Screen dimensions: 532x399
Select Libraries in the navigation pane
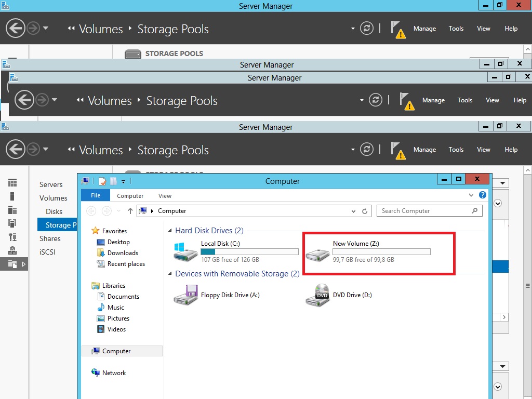point(114,286)
